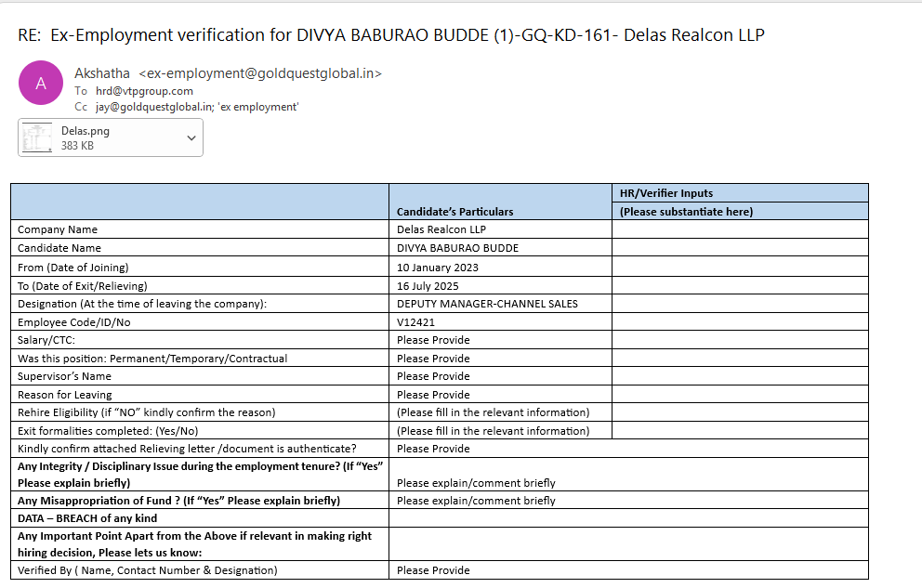This screenshot has width=922, height=588.
Task: Click the 'Candidate Name' row label
Action: 59,248
